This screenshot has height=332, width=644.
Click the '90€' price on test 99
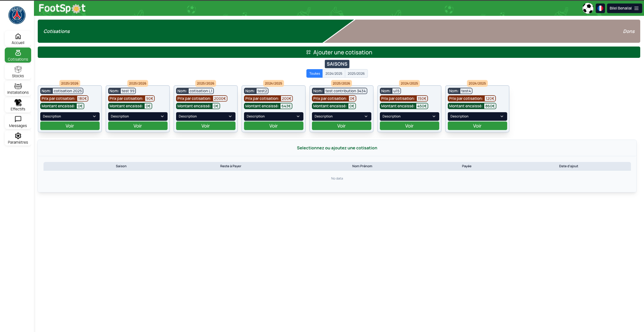pos(149,98)
